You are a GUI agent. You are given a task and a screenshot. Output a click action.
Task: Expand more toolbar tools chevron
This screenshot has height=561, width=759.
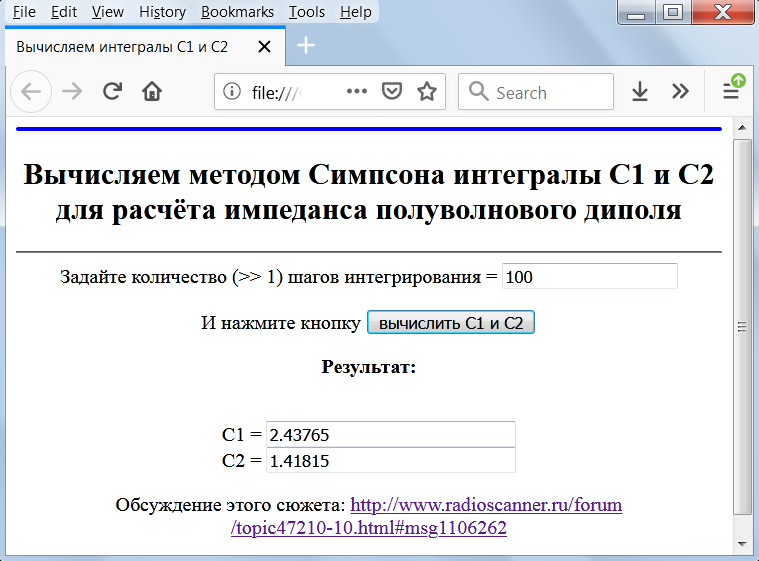click(680, 91)
